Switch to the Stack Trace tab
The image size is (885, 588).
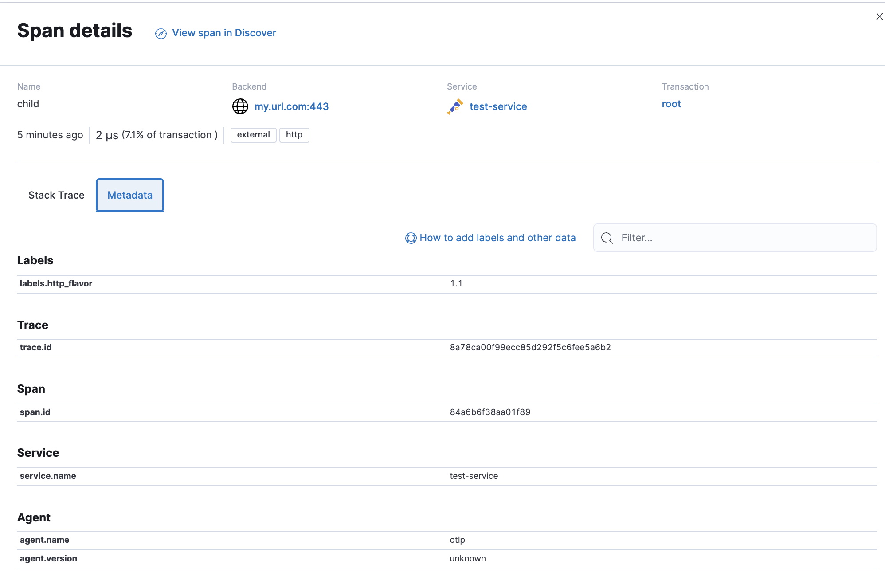pyautogui.click(x=56, y=196)
